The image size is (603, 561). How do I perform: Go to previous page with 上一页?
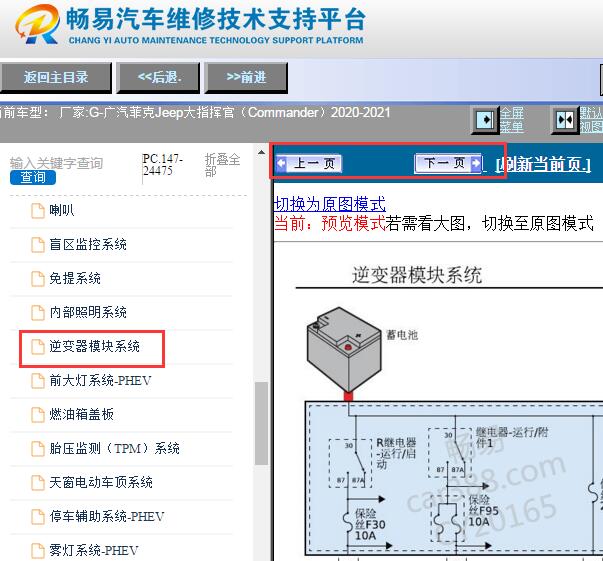pyautogui.click(x=308, y=163)
